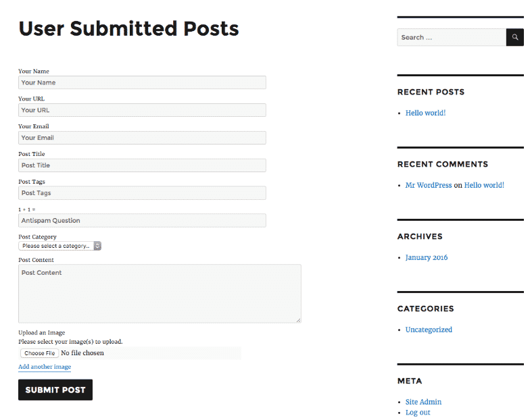Viewport: 532px width, 418px height.
Task: Click inside the Post Content textarea
Action: pyautogui.click(x=160, y=293)
